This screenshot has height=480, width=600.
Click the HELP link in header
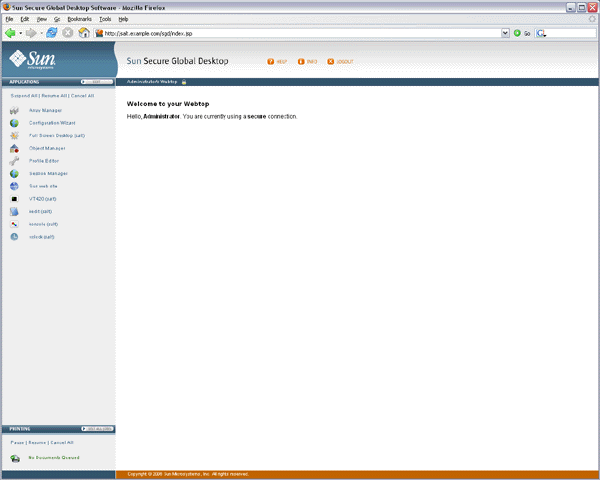pyautogui.click(x=282, y=62)
